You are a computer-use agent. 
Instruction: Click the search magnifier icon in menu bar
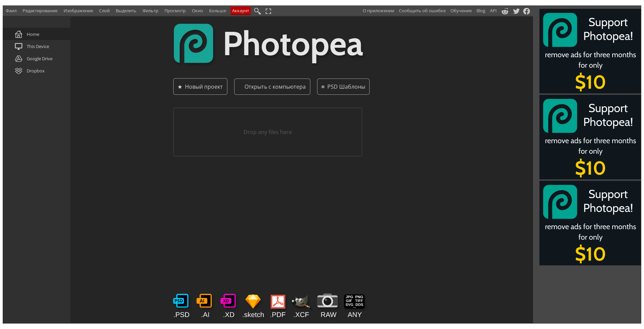point(257,11)
